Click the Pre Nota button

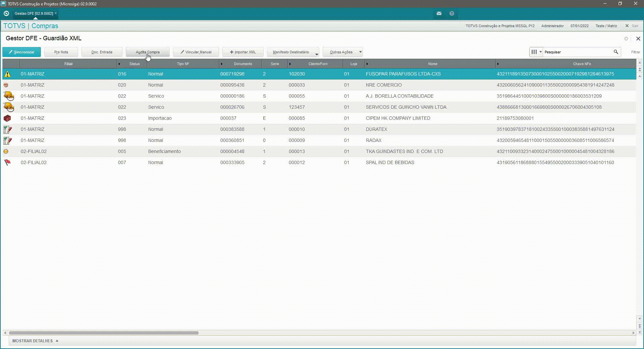coord(61,52)
